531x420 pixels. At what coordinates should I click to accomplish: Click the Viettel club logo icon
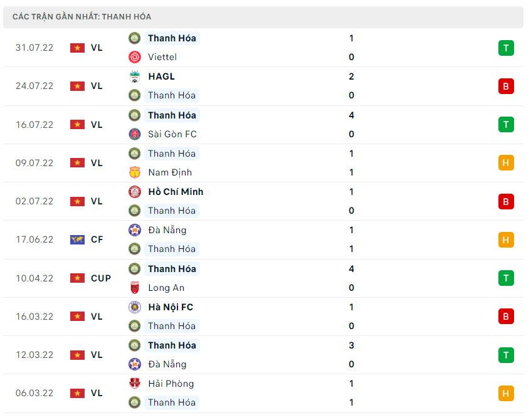pos(134,57)
